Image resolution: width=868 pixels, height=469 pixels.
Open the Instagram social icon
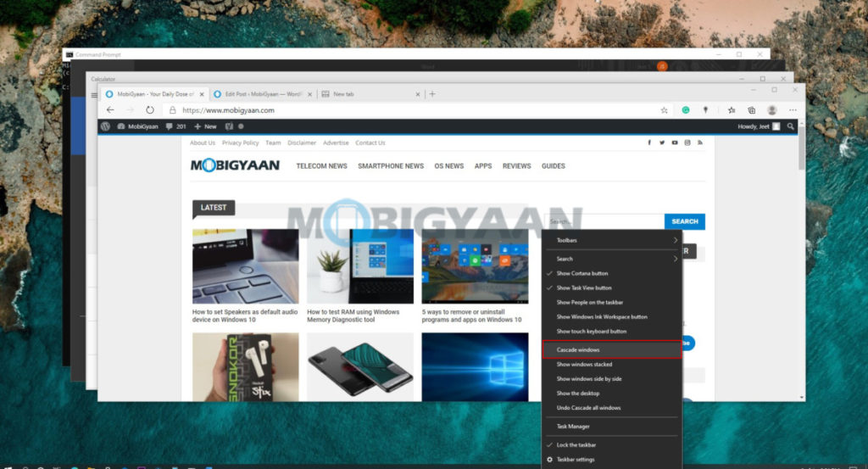(687, 142)
